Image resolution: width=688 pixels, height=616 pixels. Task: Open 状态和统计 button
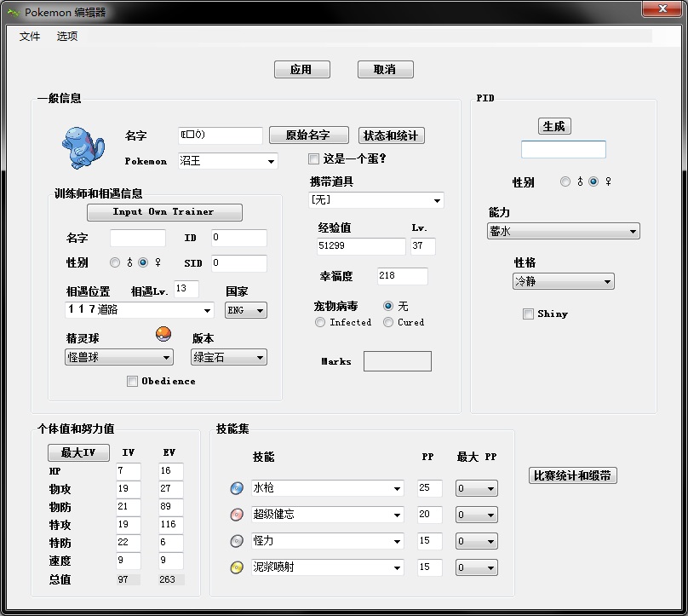[x=392, y=135]
